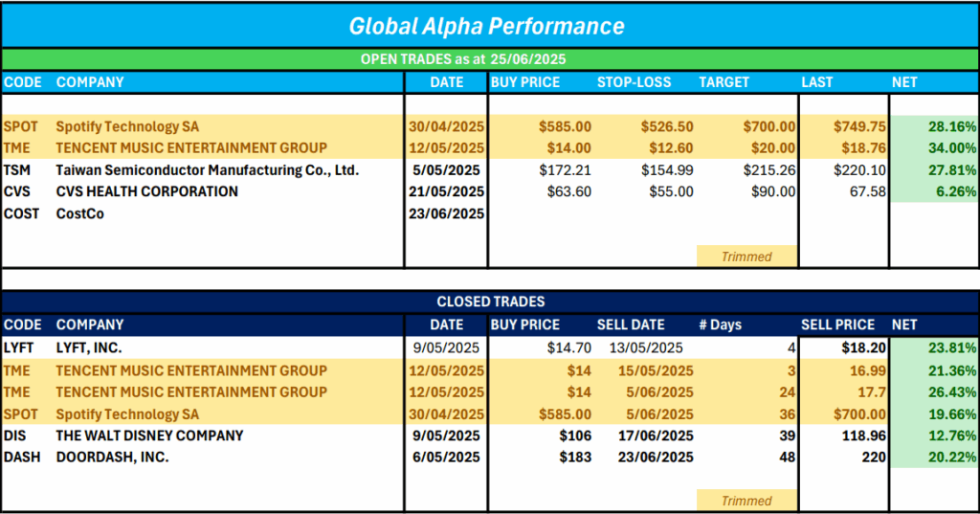Screen dimensions: 980x514
Task: Click the $18.20 sell price
Action: coord(864,347)
